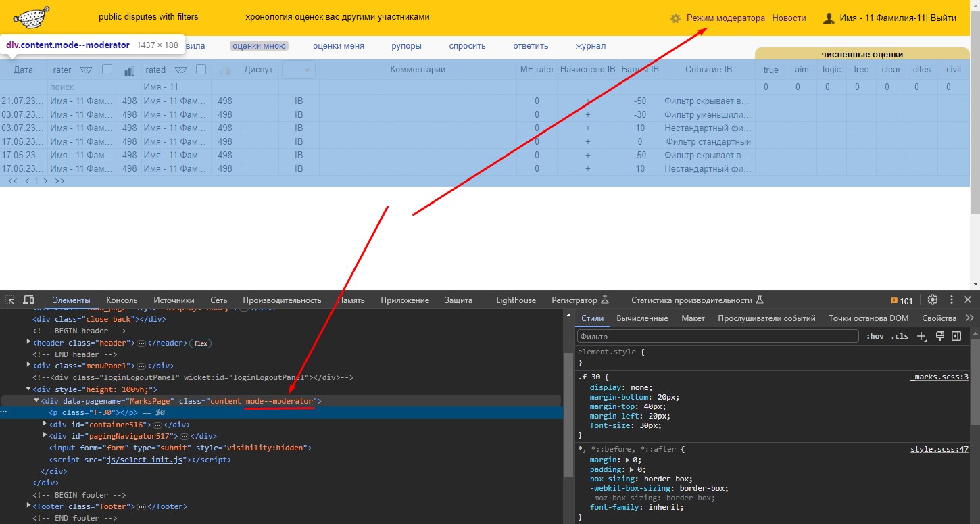Viewport: 980px width, 524px height.
Task: Click the ellipsis inside pagingNavigator517 div
Action: (184, 436)
